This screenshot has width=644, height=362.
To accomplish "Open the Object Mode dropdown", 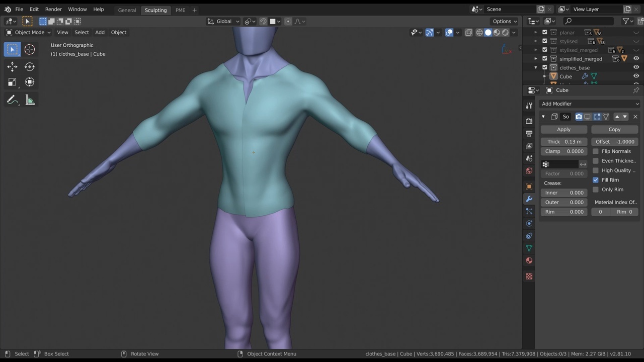I will point(29,32).
